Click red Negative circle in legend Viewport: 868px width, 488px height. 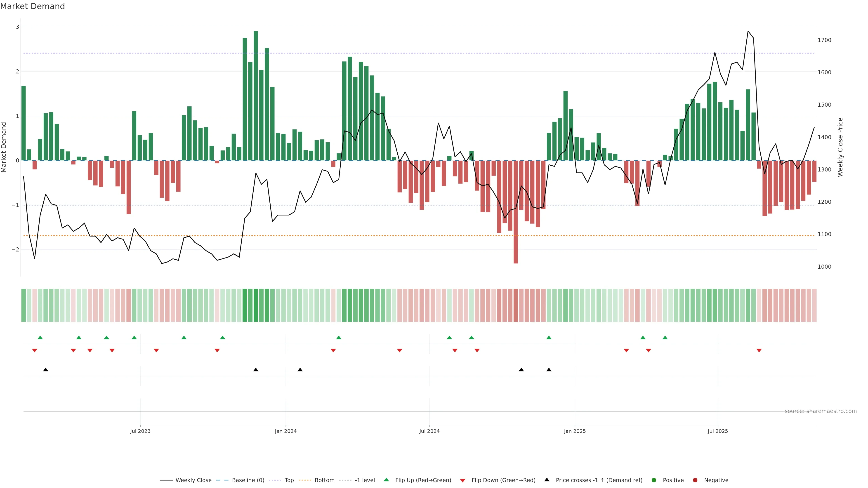coord(695,480)
